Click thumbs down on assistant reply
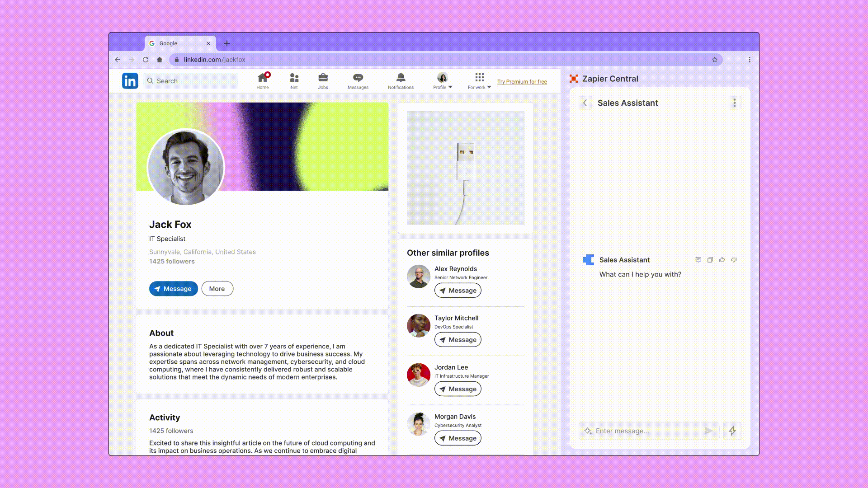 tap(734, 260)
